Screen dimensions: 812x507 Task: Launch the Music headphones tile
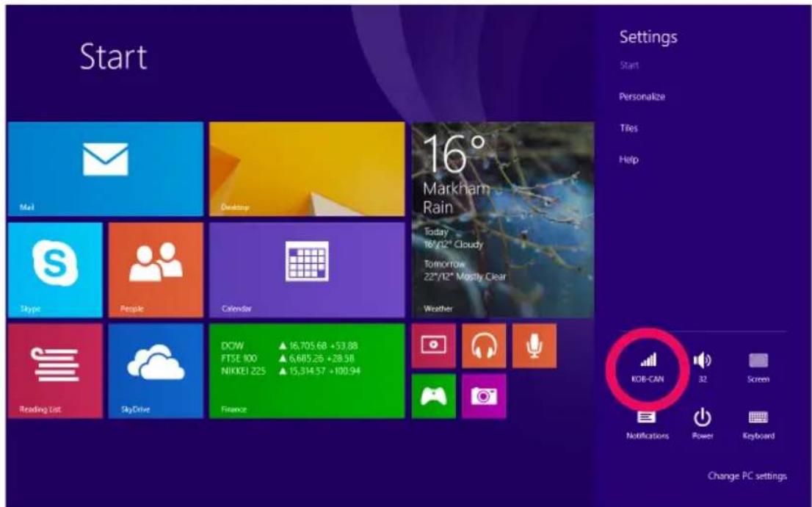484,346
